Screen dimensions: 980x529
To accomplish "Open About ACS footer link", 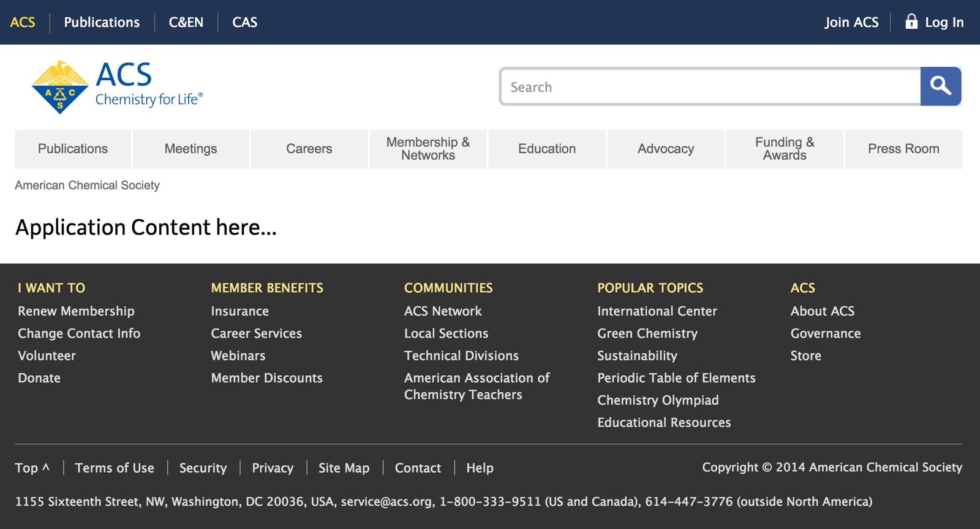I will (x=823, y=311).
